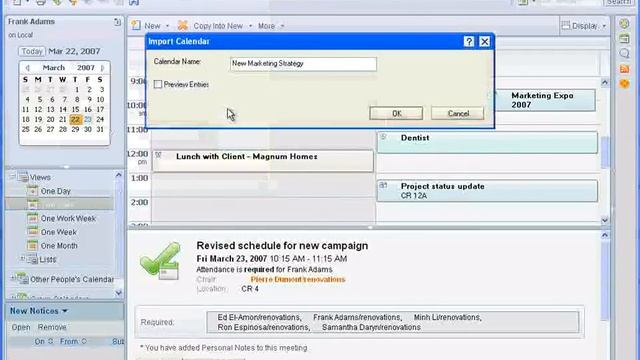Click the Mar 22, 2007 date label
The image size is (640, 360).
74,51
